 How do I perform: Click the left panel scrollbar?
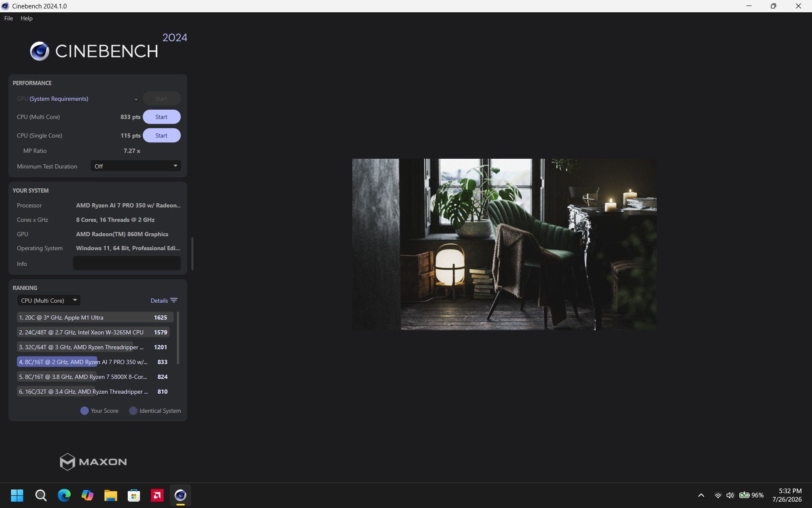(192, 254)
